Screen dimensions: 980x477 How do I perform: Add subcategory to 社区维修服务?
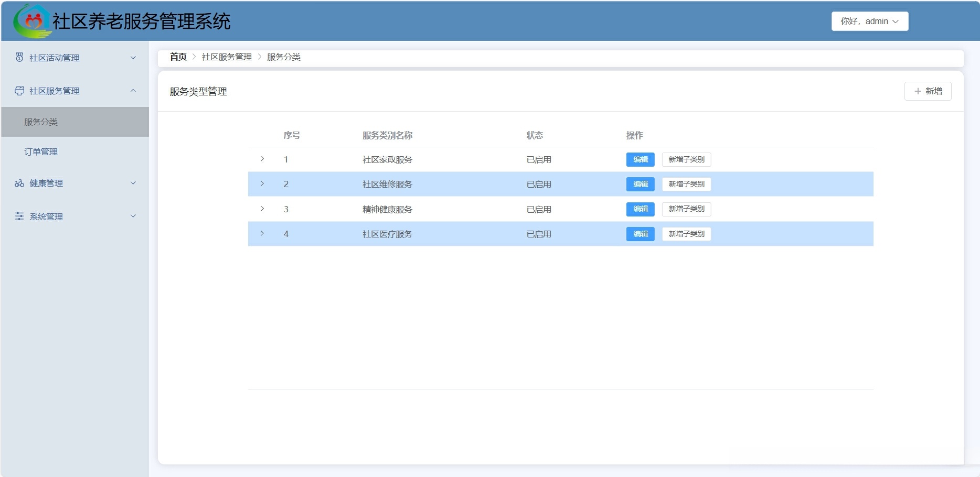pyautogui.click(x=686, y=184)
